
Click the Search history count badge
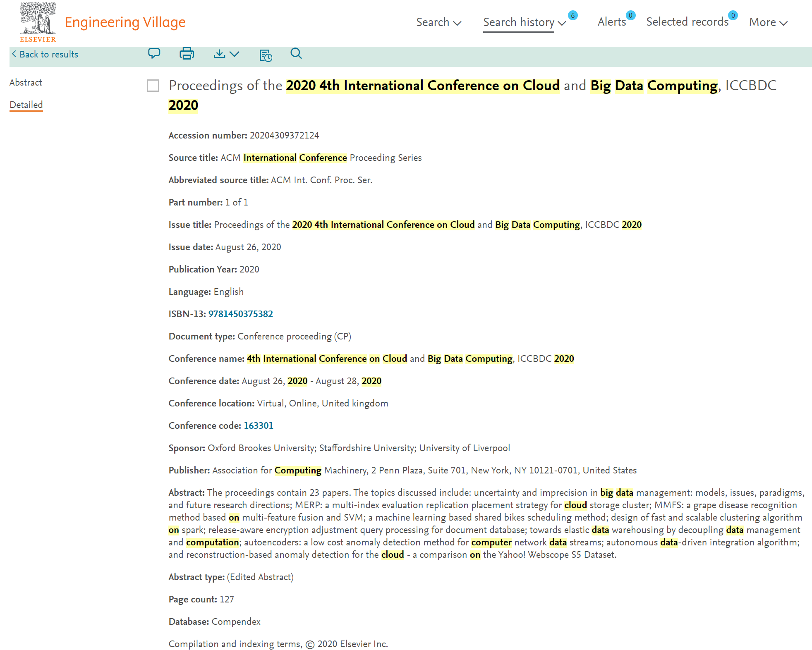click(x=573, y=16)
